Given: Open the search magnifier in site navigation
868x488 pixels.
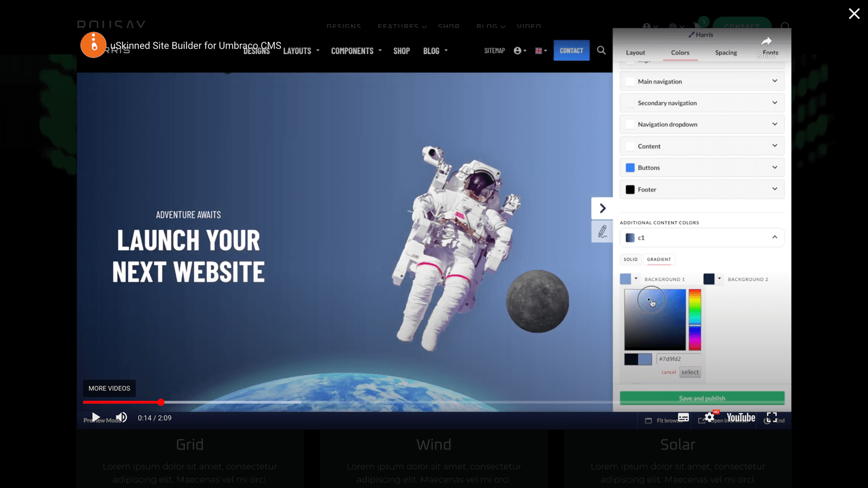Looking at the screenshot, I should point(601,50).
